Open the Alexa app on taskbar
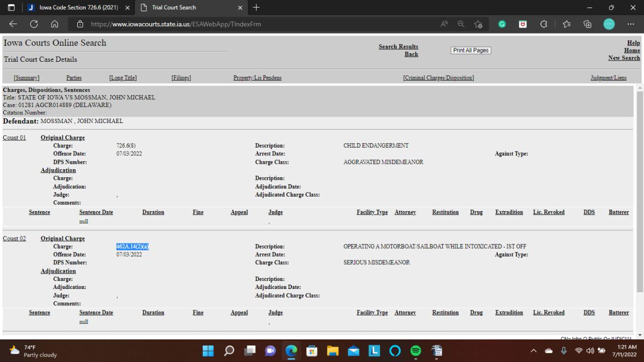This screenshot has height=362, width=644. pos(395,351)
